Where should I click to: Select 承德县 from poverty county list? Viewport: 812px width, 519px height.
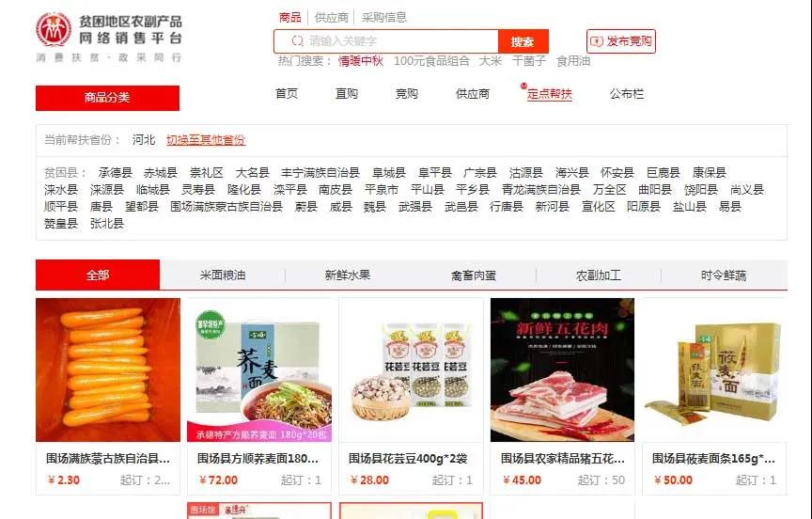click(115, 172)
